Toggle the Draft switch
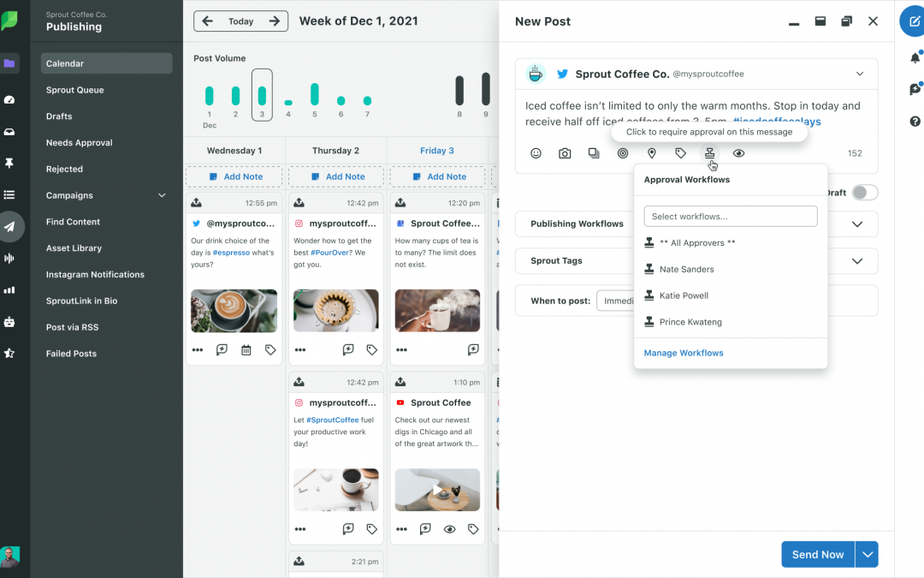 [864, 193]
